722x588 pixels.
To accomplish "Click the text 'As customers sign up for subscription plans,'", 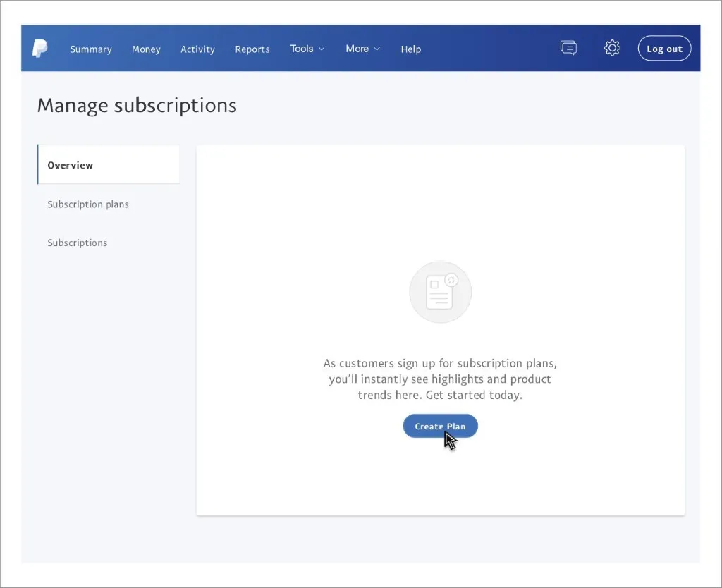I will click(x=440, y=363).
